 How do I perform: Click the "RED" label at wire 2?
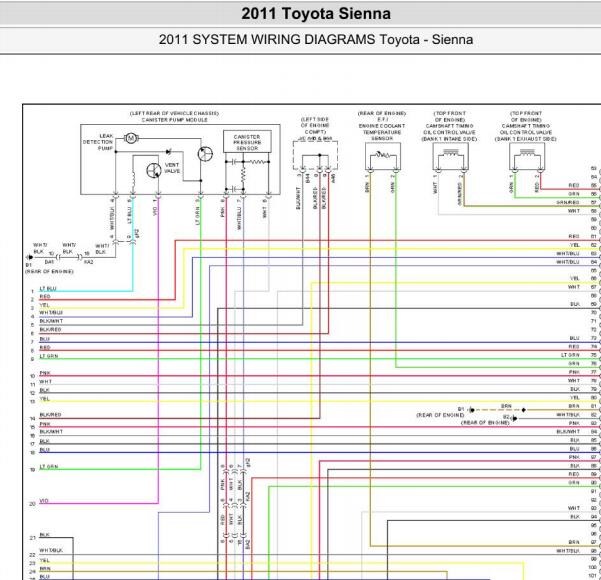click(x=45, y=297)
